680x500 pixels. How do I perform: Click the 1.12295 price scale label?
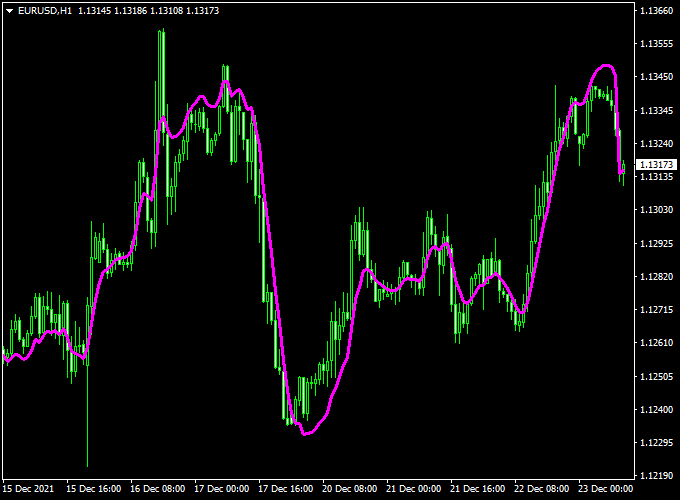[657, 443]
